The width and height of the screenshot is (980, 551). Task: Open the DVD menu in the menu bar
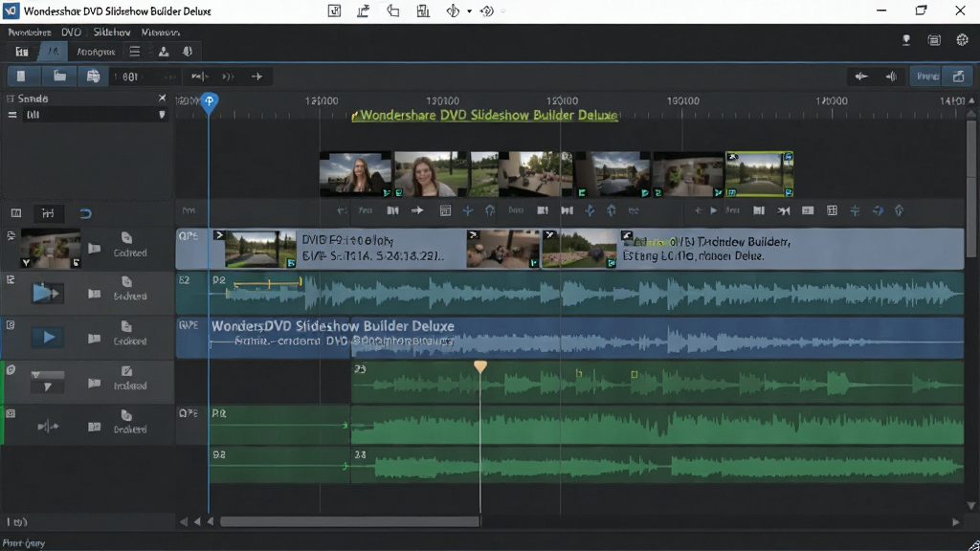(71, 32)
